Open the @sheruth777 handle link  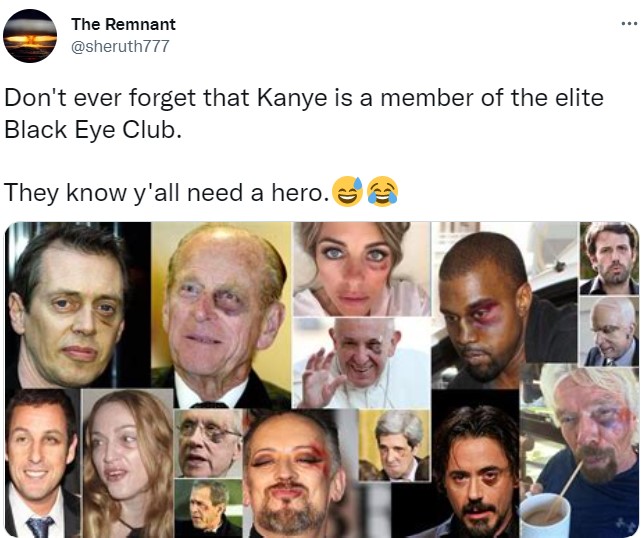click(120, 46)
